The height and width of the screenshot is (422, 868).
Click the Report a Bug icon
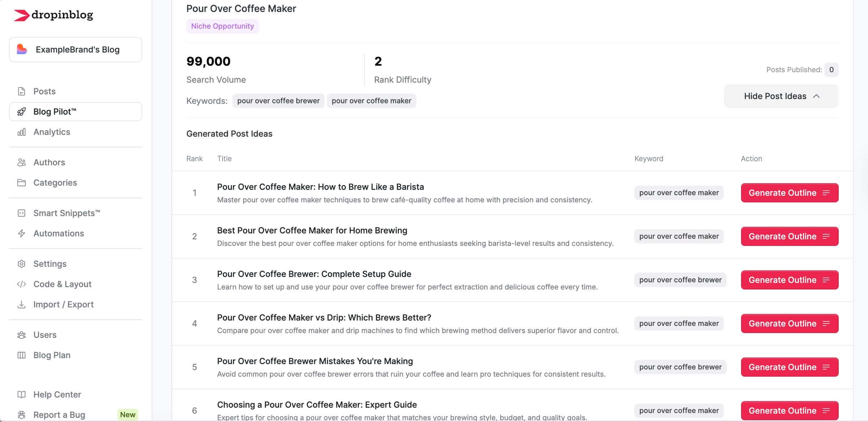tap(21, 415)
